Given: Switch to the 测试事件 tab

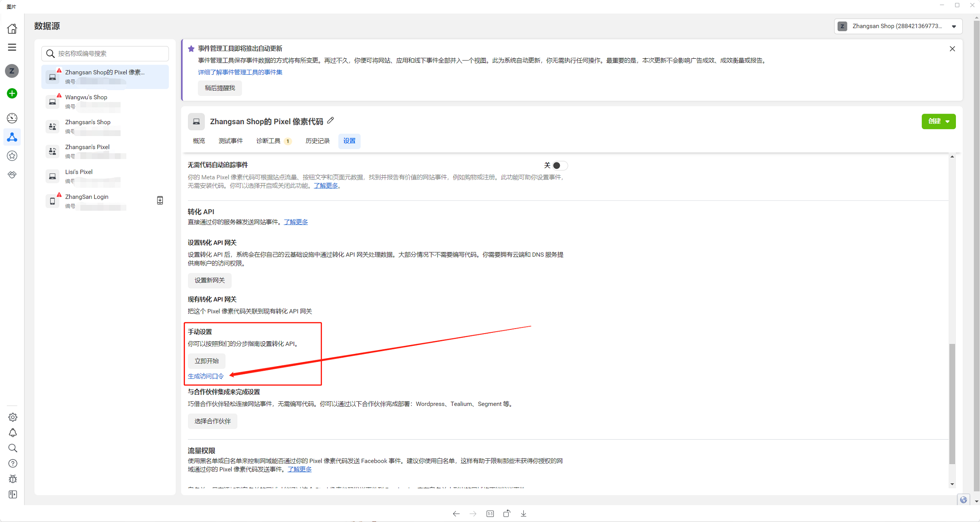Looking at the screenshot, I should 231,141.
